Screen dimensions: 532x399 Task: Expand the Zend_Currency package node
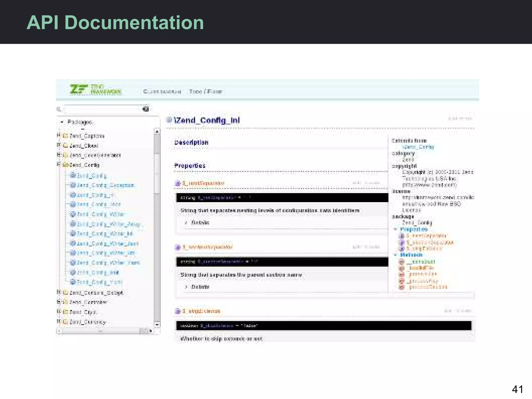click(58, 321)
